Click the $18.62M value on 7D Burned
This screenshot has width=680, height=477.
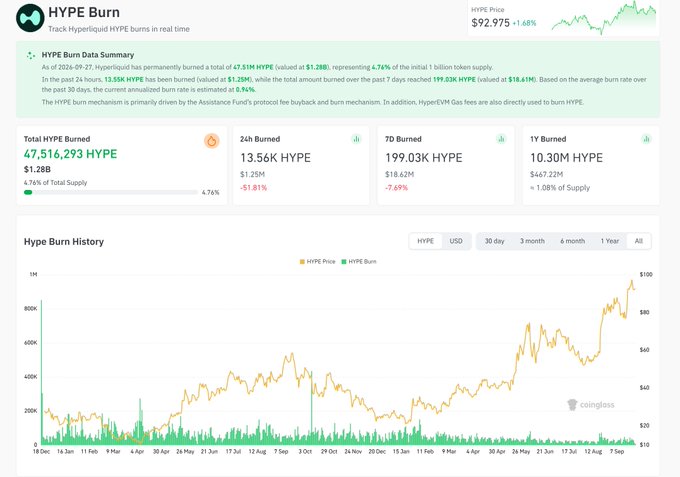399,175
